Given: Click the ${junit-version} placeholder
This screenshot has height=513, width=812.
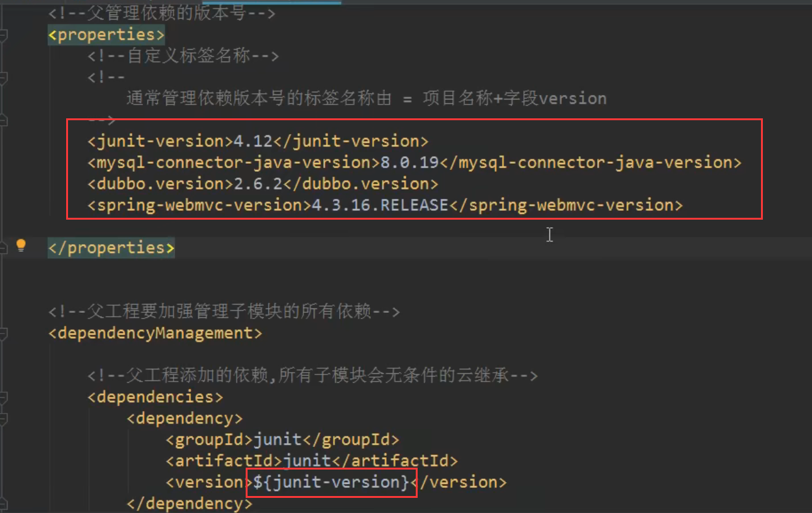Looking at the screenshot, I should (x=331, y=482).
